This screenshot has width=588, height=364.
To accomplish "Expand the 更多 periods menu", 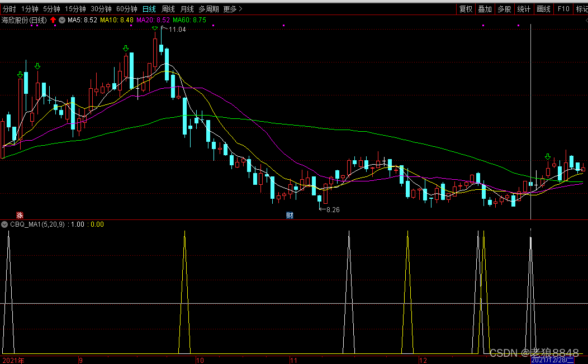I will coord(233,9).
